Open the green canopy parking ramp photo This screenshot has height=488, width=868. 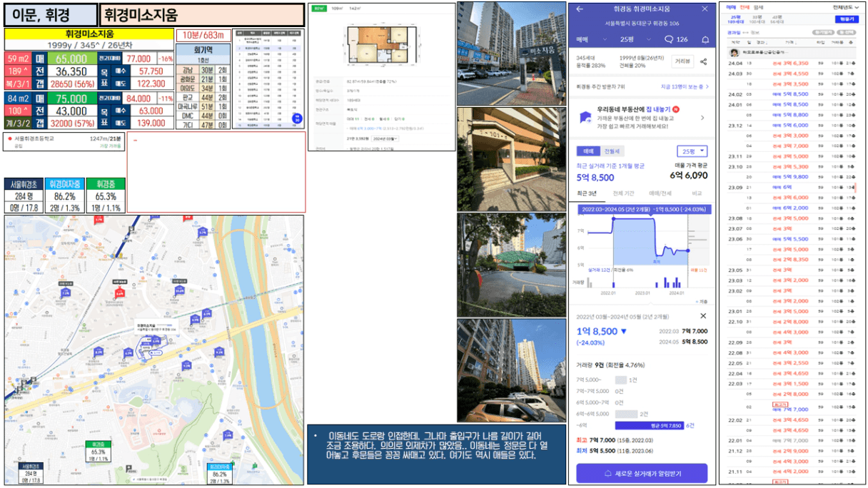[x=510, y=265]
